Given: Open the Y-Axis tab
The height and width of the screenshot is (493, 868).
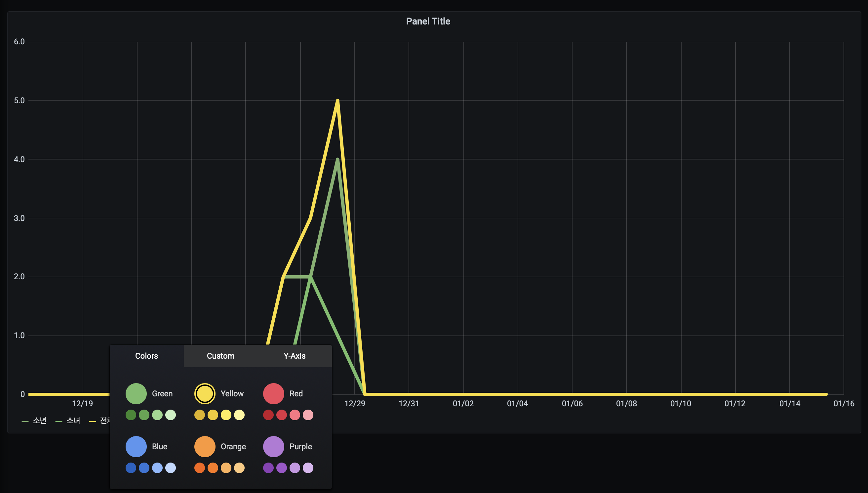Looking at the screenshot, I should (294, 356).
